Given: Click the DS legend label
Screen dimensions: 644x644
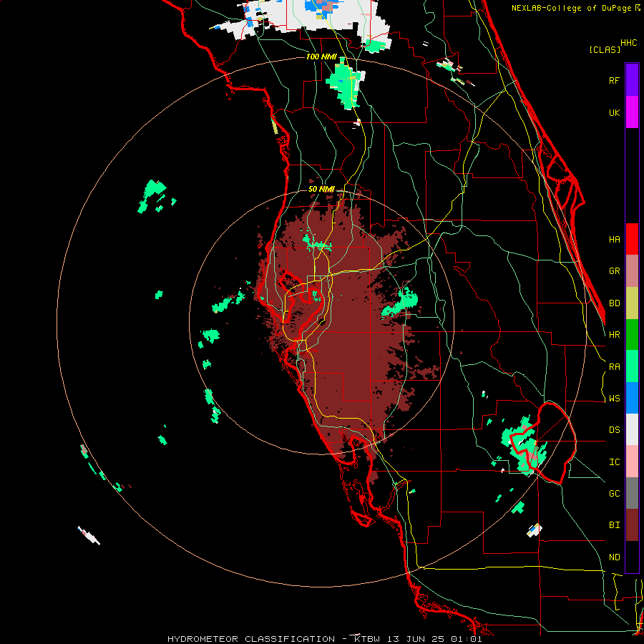Looking at the screenshot, I should 614,430.
